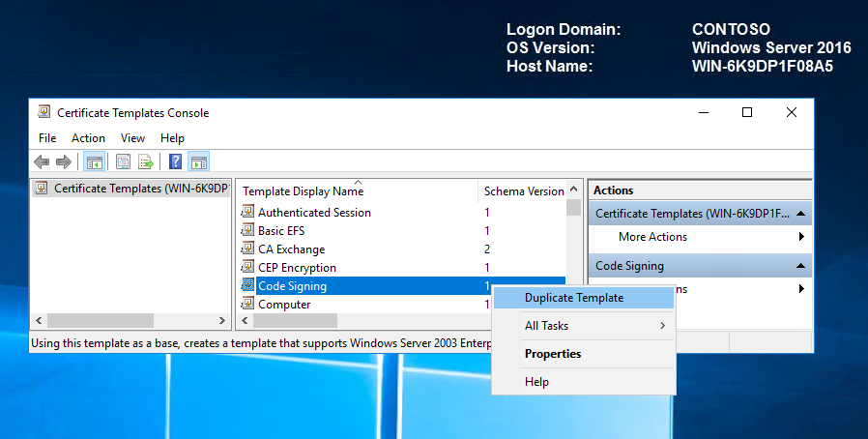868x439 pixels.
Task: Click the Properties toolbar icon
Action: (x=123, y=162)
